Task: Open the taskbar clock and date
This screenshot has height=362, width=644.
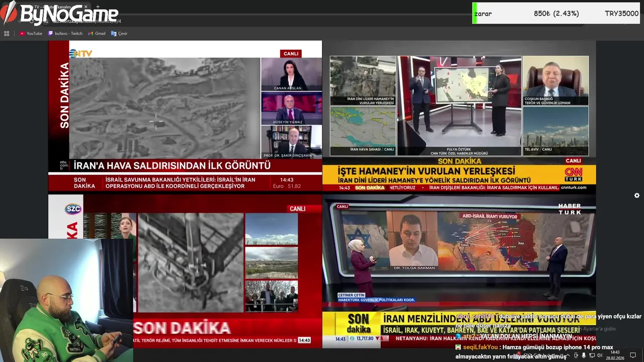Action: click(615, 355)
